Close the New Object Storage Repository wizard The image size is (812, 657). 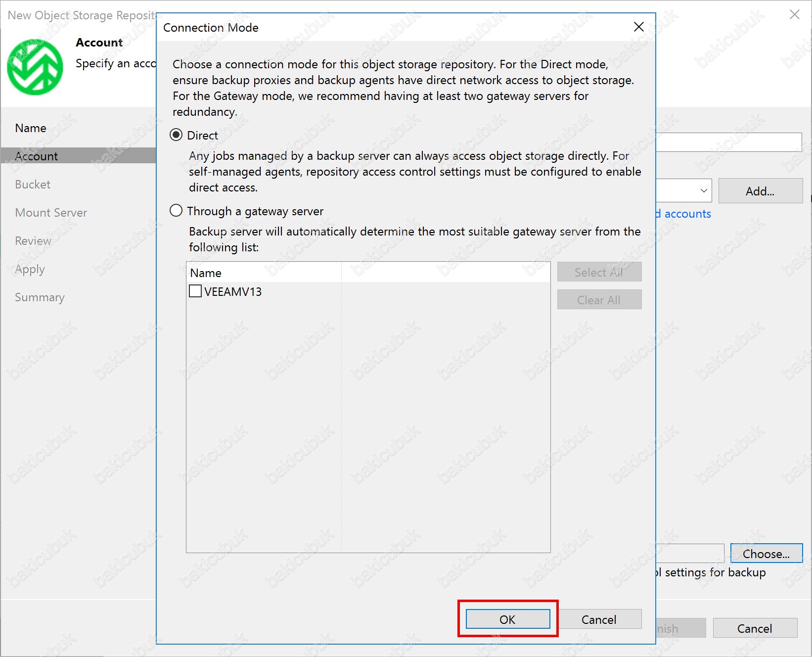click(x=794, y=15)
